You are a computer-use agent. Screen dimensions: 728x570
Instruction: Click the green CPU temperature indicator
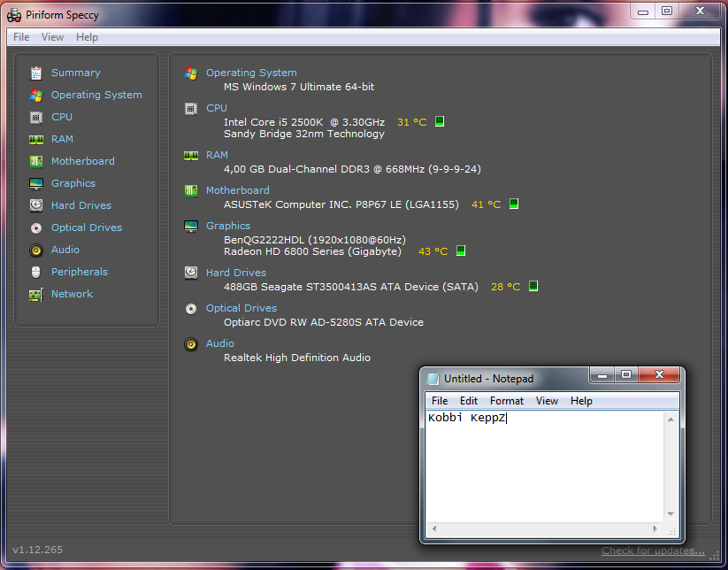point(440,121)
